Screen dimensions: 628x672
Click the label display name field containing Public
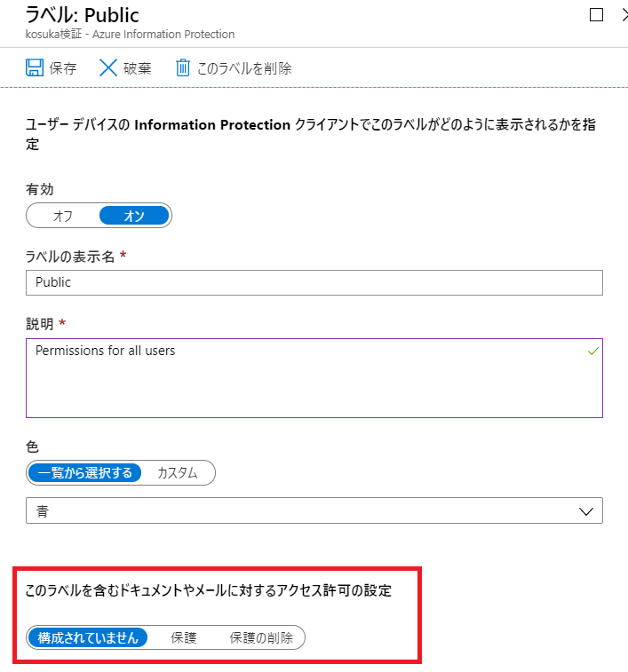click(314, 282)
